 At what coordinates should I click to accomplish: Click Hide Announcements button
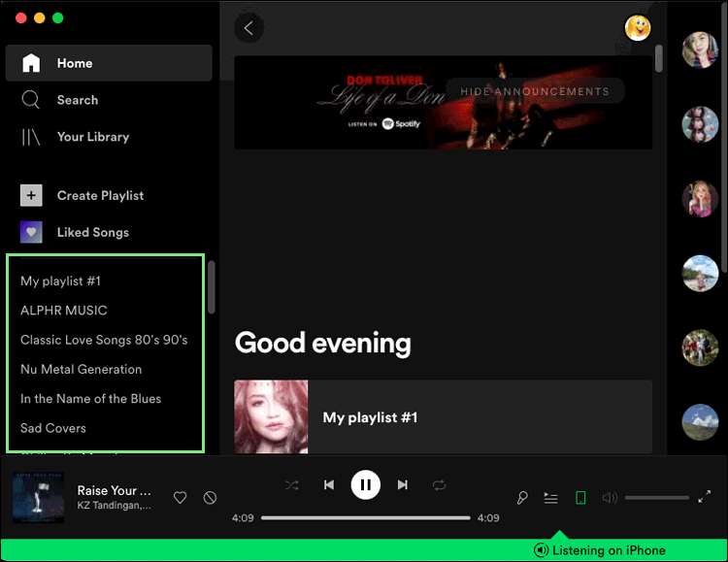tap(535, 91)
